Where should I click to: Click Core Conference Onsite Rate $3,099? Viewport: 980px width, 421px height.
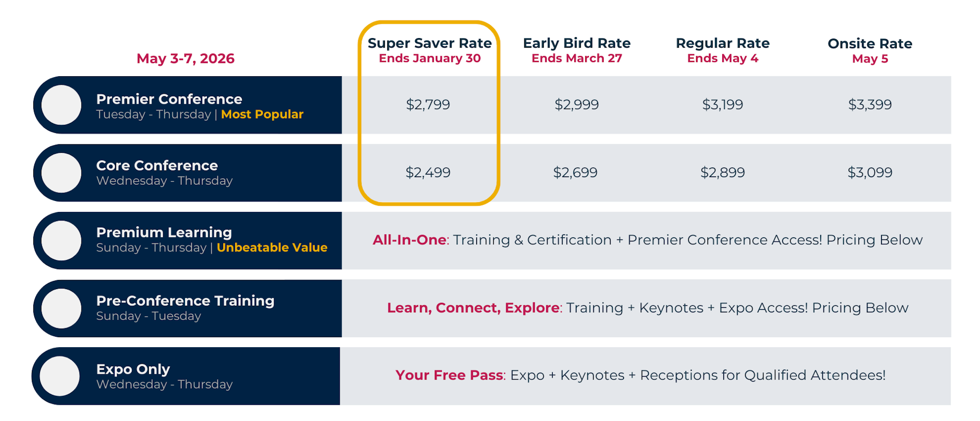click(x=870, y=172)
